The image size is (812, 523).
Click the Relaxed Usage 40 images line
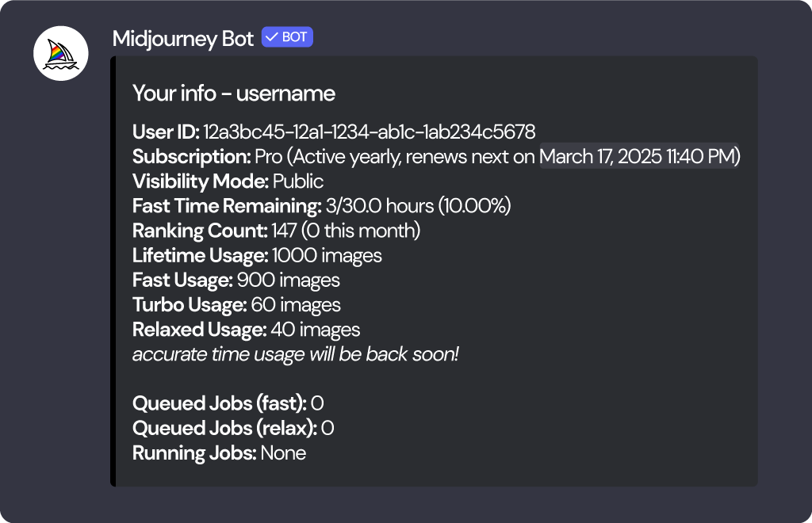click(246, 330)
